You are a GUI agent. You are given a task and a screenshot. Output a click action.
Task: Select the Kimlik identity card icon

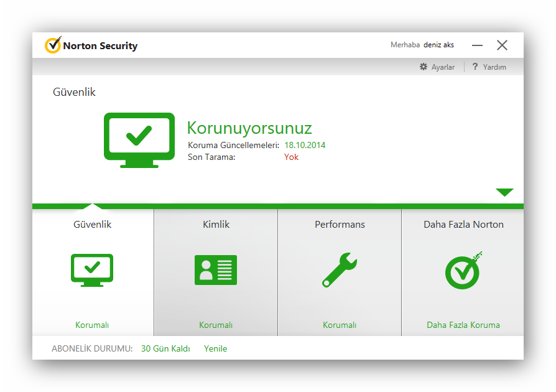click(x=215, y=270)
